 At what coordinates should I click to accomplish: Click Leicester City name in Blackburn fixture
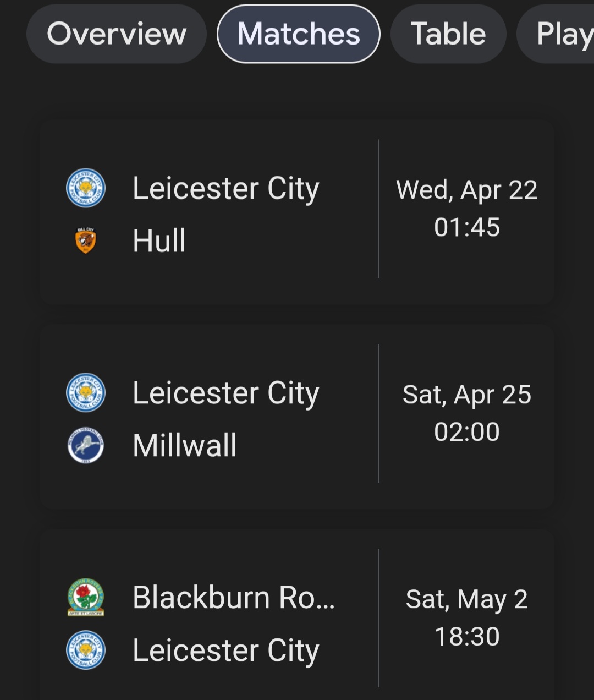[x=226, y=650]
